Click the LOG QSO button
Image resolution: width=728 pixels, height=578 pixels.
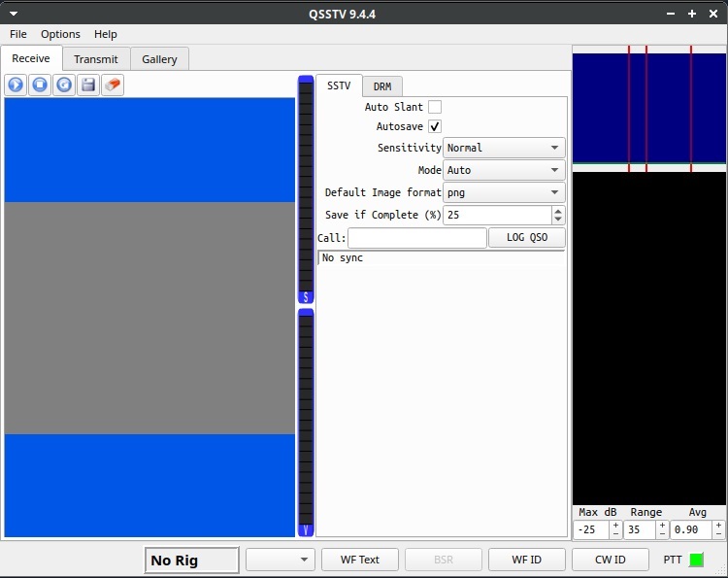(x=527, y=237)
